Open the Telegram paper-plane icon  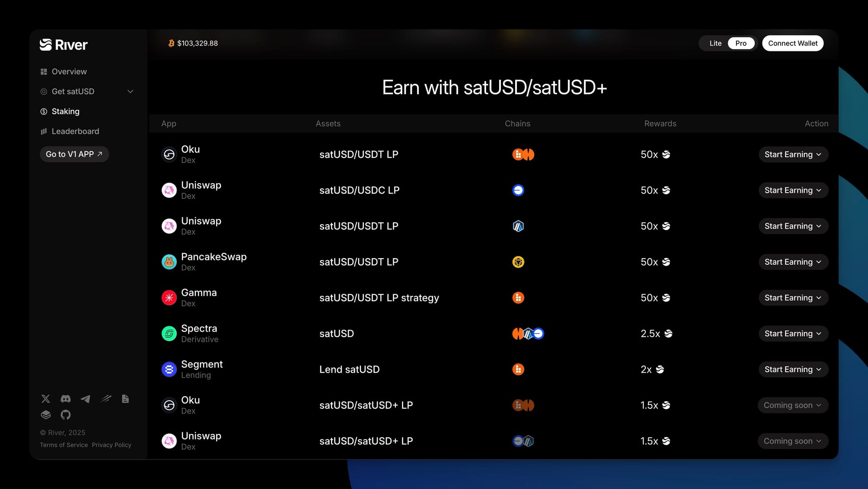[x=85, y=399]
